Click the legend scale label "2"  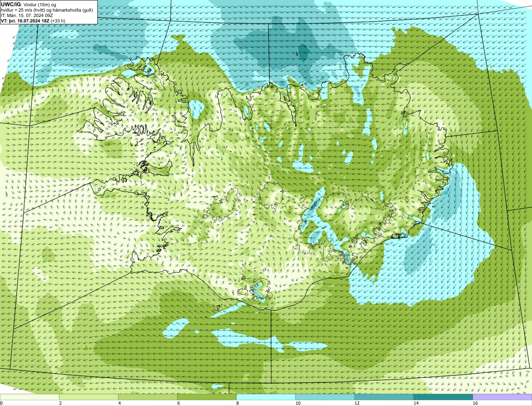(x=60, y=403)
